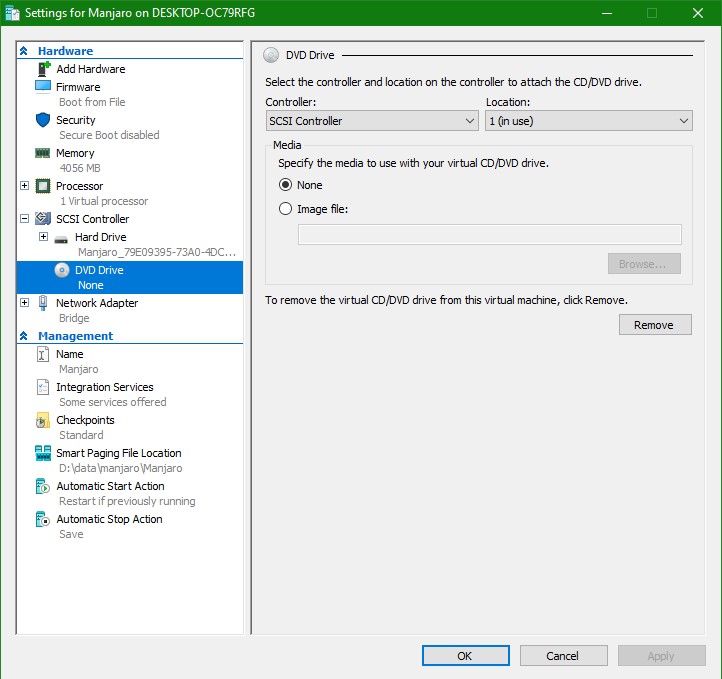Screen dimensions: 722x679
Task: Click the Remove button
Action: [x=654, y=325]
